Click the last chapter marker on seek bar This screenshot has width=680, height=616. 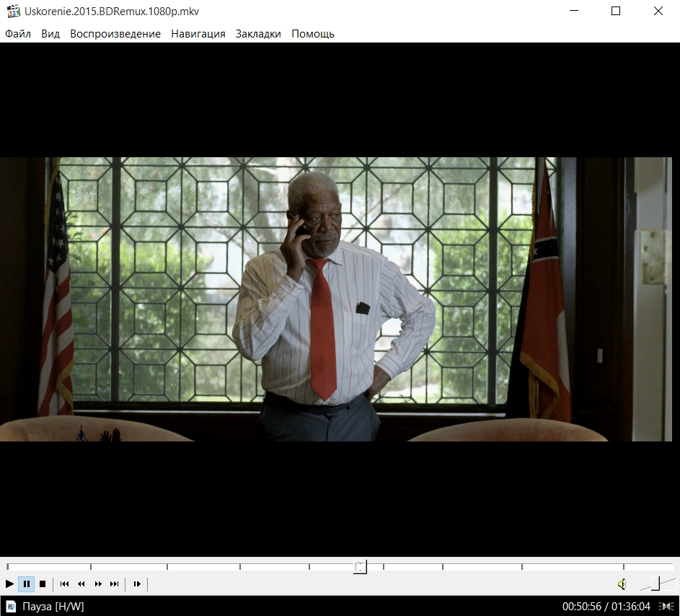(x=624, y=566)
